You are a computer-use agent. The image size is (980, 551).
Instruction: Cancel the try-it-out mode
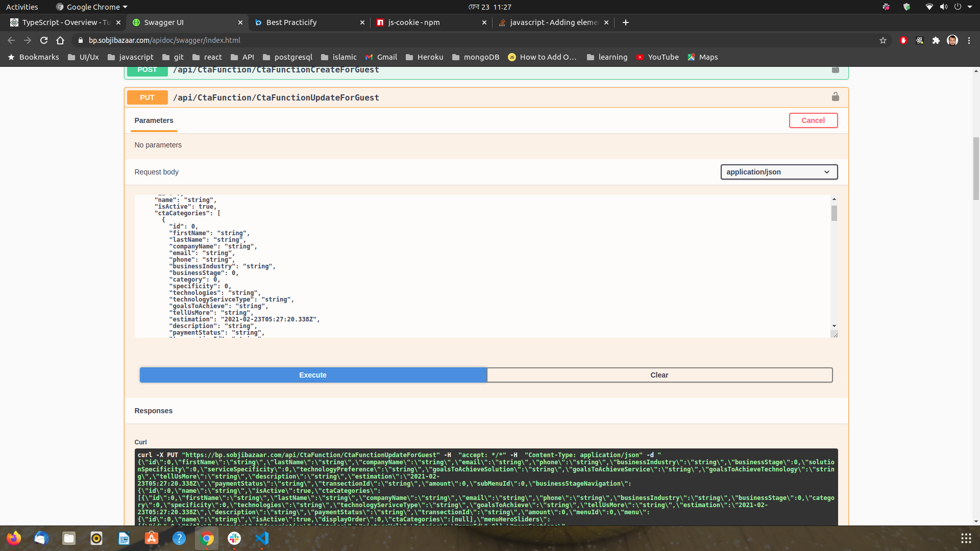[813, 120]
